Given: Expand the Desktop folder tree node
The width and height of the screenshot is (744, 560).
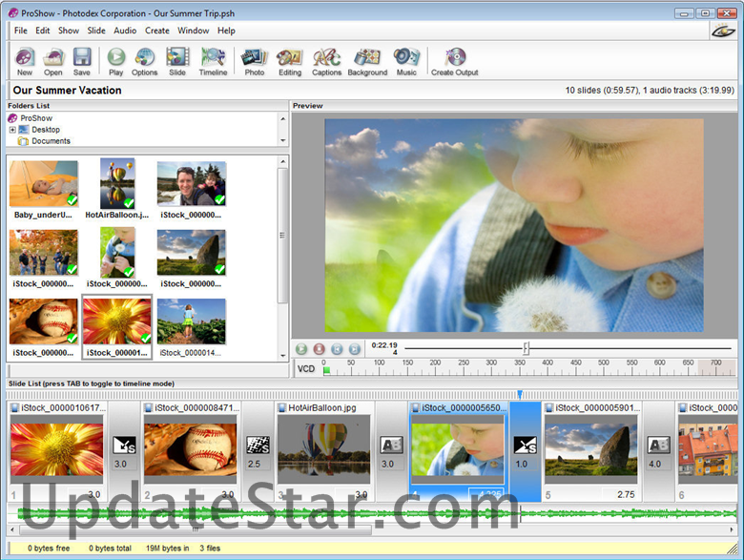Looking at the screenshot, I should pyautogui.click(x=12, y=130).
